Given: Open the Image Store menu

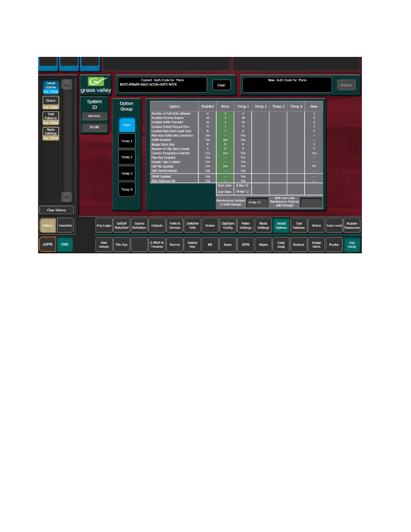Looking at the screenshot, I should click(316, 244).
